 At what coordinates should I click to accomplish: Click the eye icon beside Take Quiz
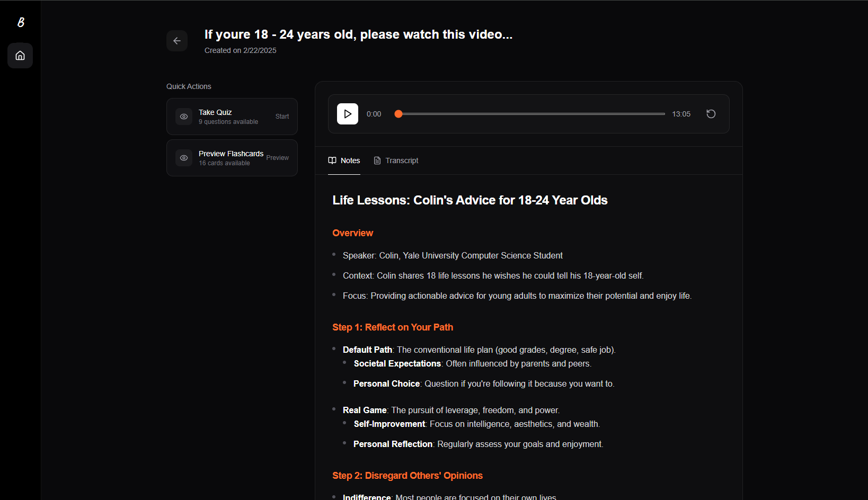[184, 117]
